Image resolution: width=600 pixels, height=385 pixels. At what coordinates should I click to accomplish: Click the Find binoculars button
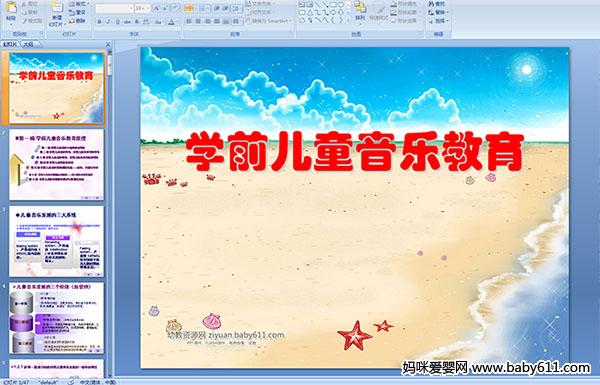437,4
